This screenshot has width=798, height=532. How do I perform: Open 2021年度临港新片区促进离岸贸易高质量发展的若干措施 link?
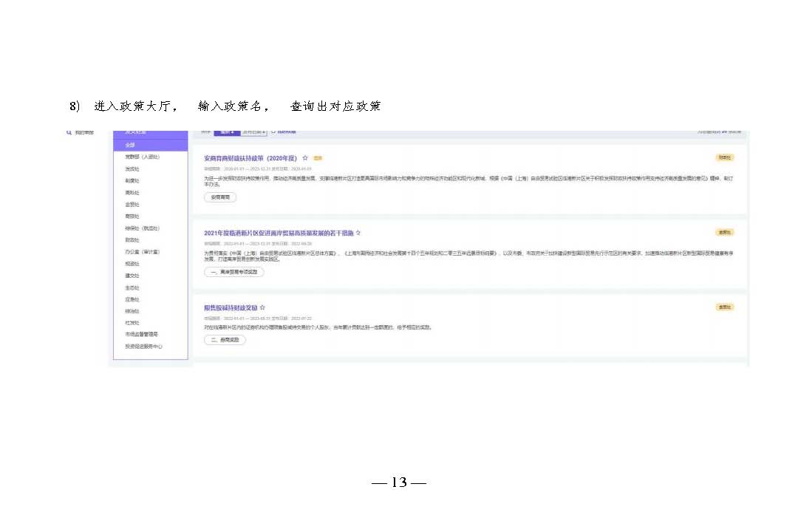click(279, 233)
